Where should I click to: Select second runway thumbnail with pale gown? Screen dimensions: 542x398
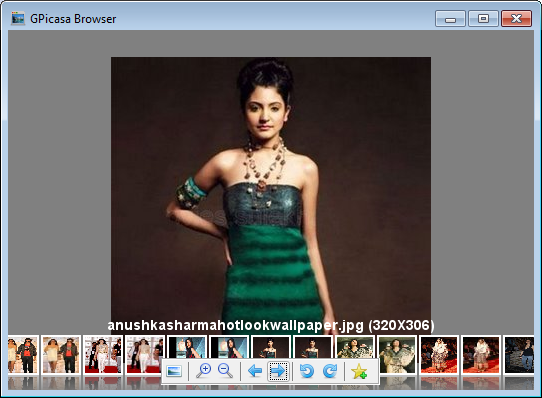pyautogui.click(x=481, y=355)
